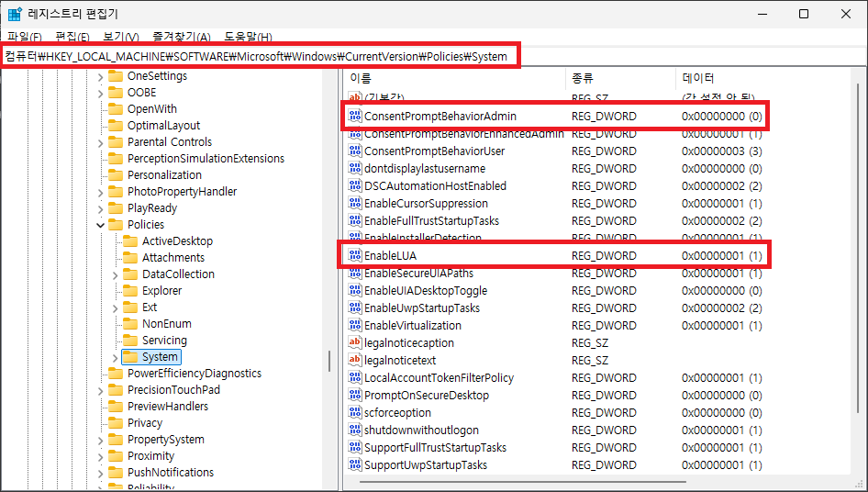Select the ActiveDesktop key
The image size is (868, 492).
177,241
